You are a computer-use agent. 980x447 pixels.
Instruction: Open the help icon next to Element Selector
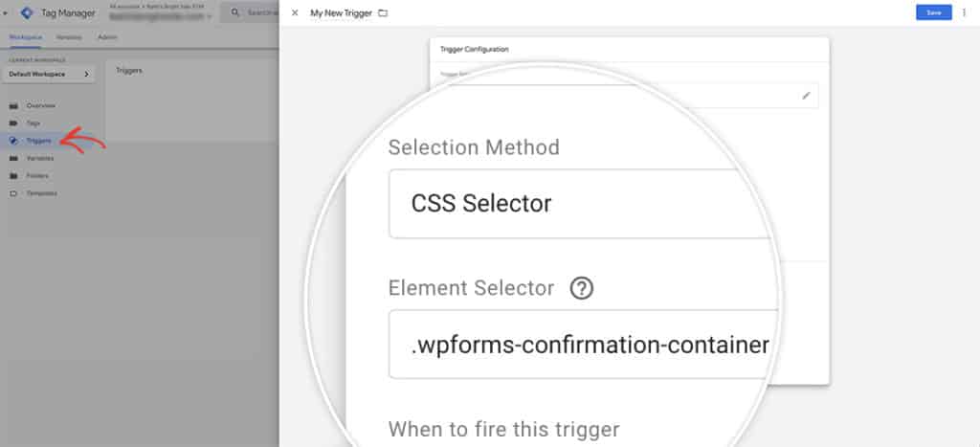click(x=582, y=288)
